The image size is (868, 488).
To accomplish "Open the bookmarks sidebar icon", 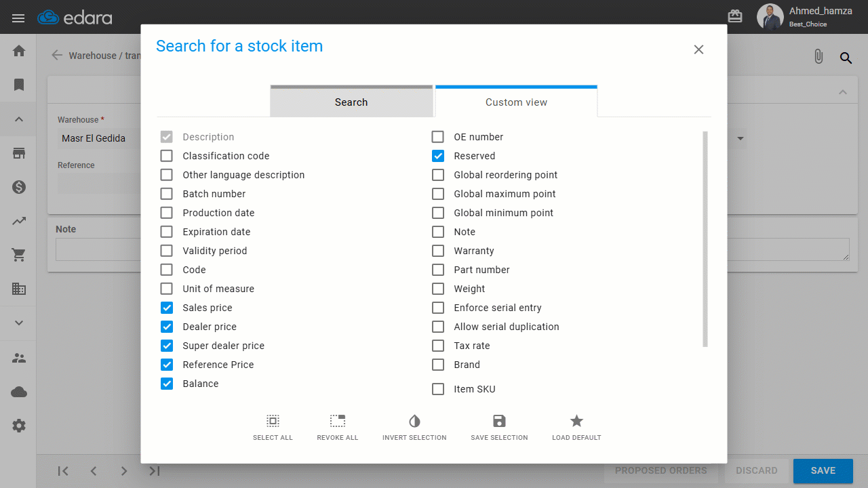I will (19, 85).
